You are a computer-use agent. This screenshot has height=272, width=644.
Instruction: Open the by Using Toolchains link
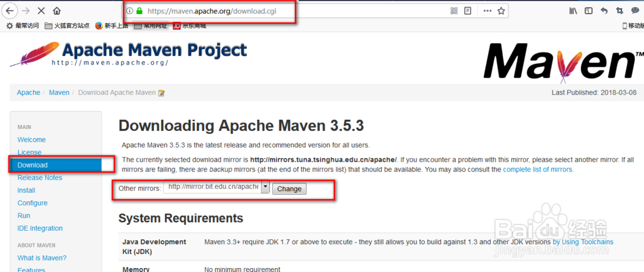pos(583,242)
